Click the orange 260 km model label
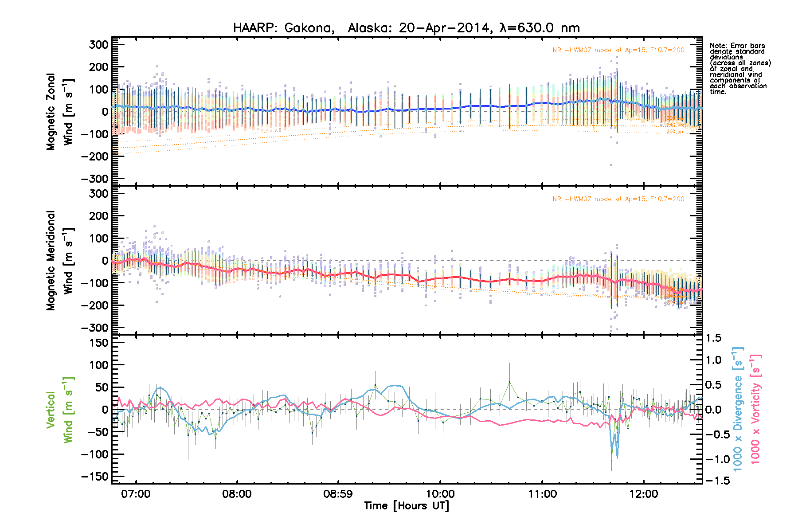This screenshot has width=798, height=532. pos(675,132)
